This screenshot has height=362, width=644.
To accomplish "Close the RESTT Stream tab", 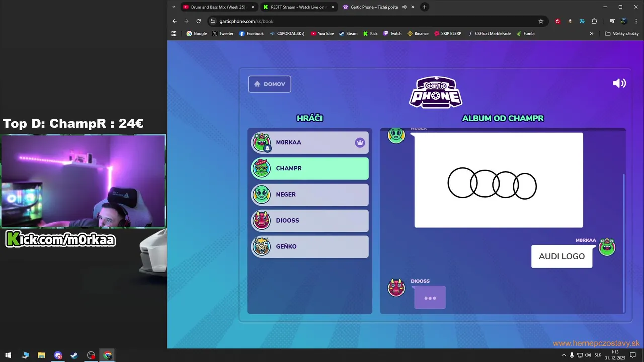I will coord(333,7).
